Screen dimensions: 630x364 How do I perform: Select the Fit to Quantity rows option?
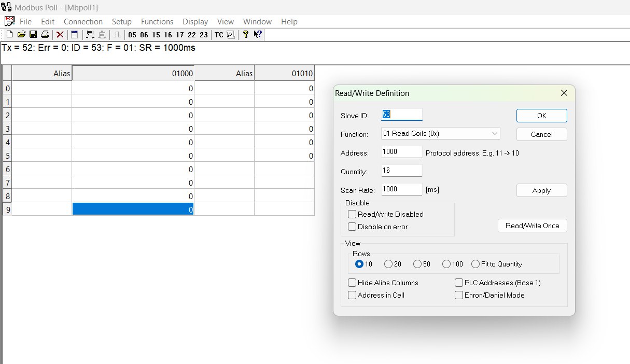pyautogui.click(x=475, y=264)
